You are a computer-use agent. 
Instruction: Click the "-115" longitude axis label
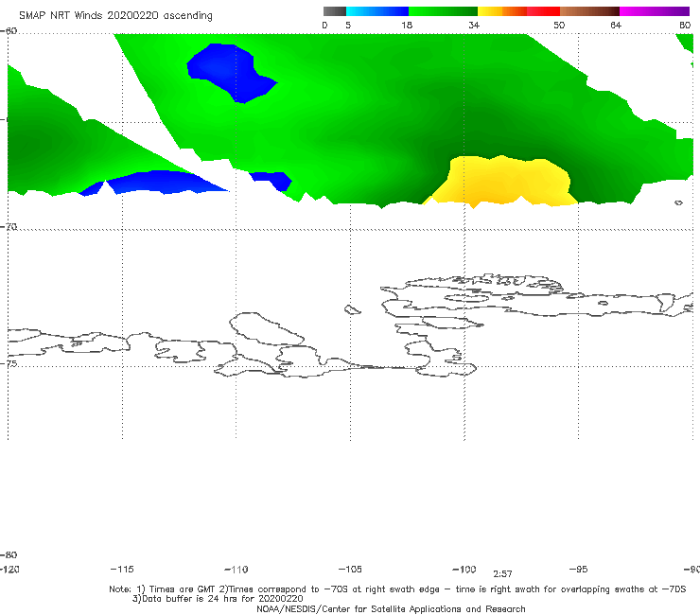tap(122, 569)
